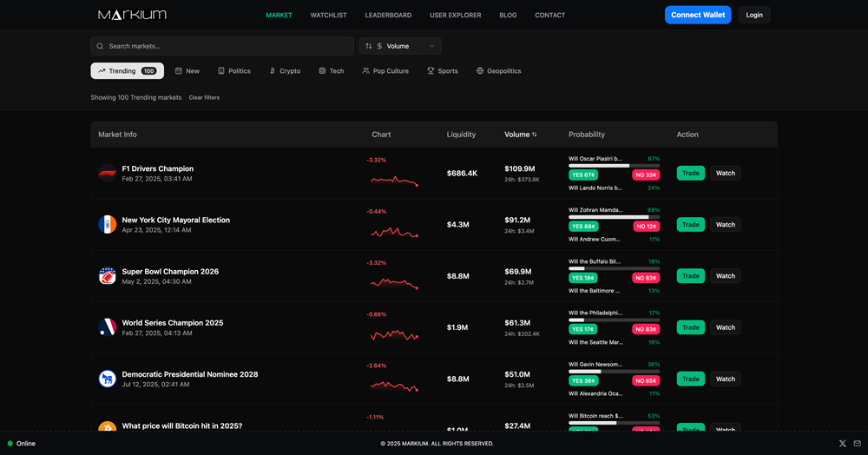Image resolution: width=868 pixels, height=455 pixels.
Task: Click Watch for Super Bowl Champion 2026
Action: point(725,275)
